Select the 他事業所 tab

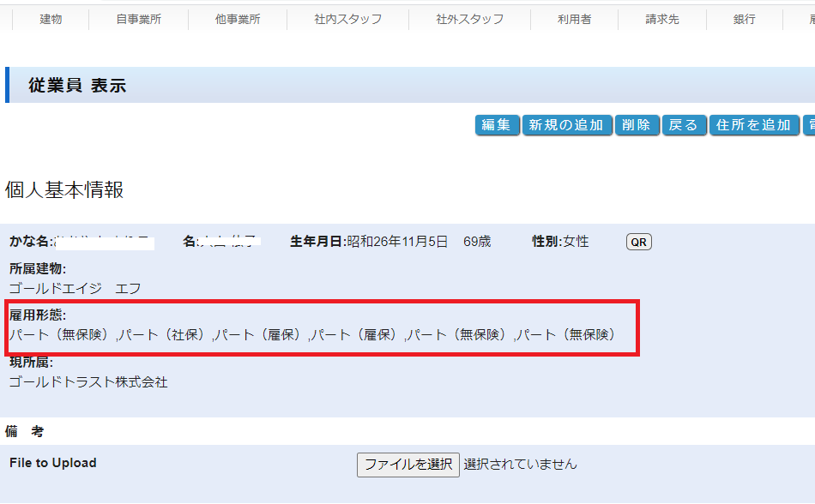click(x=238, y=19)
